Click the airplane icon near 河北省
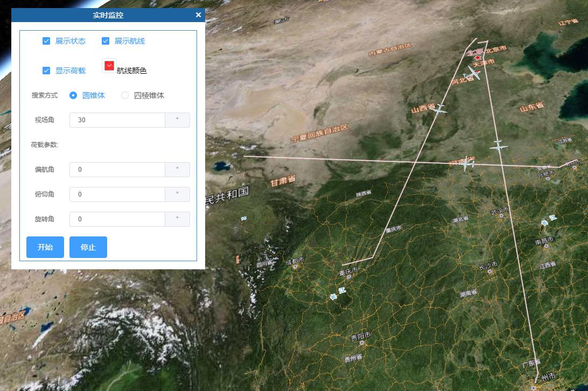 473,73
